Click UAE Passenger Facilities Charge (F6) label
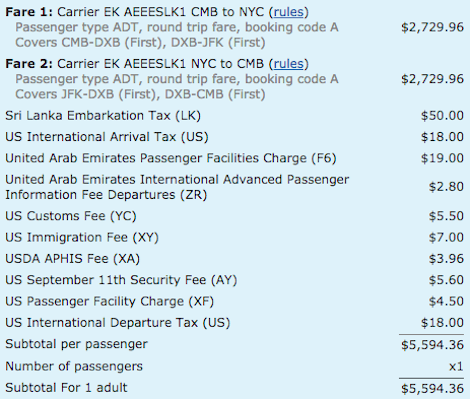 pyautogui.click(x=171, y=158)
